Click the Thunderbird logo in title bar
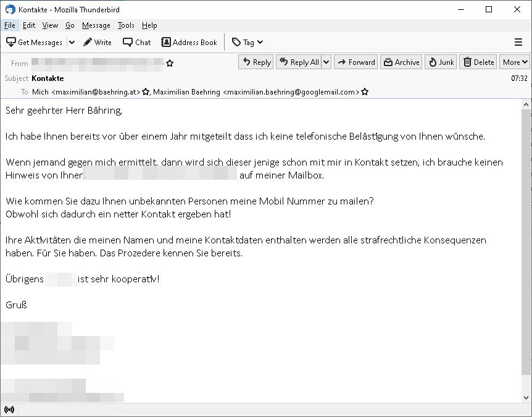532x417 pixels. click(10, 9)
